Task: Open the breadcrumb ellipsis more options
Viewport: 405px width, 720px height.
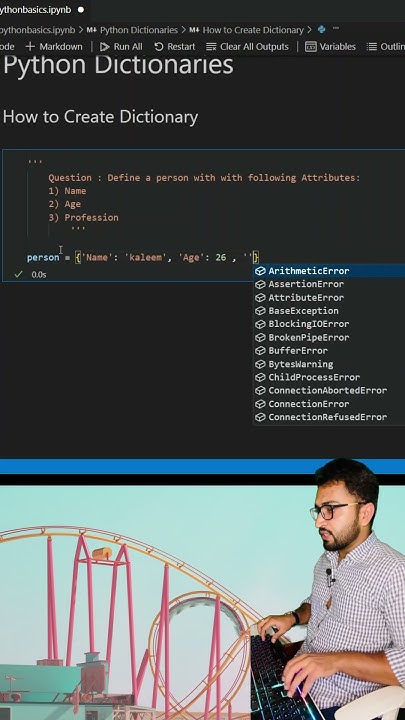Action: [x=336, y=29]
